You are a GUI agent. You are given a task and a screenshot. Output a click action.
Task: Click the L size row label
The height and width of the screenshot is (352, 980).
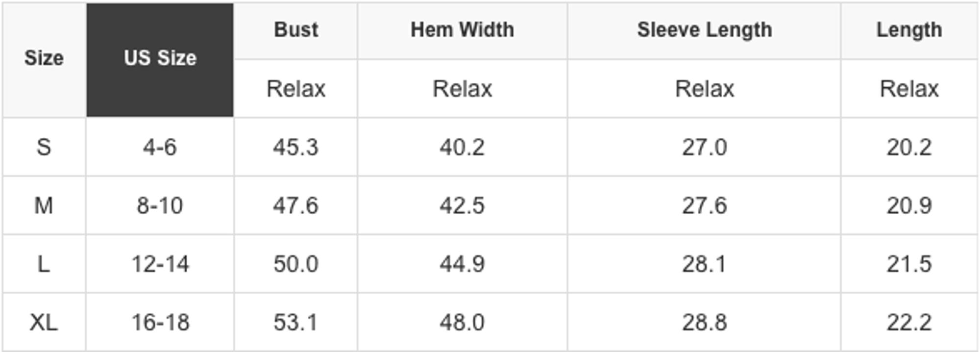tap(44, 264)
